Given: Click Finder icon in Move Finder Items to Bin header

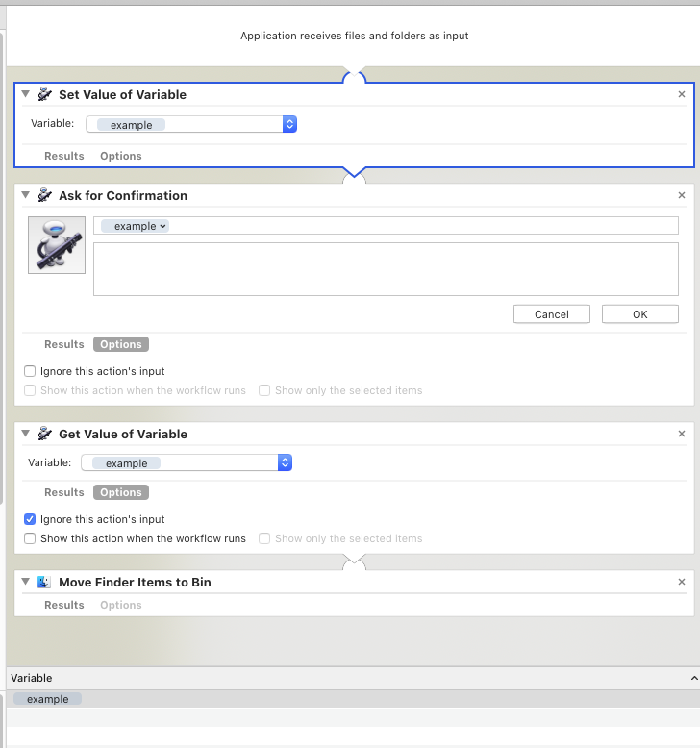Looking at the screenshot, I should tap(44, 582).
